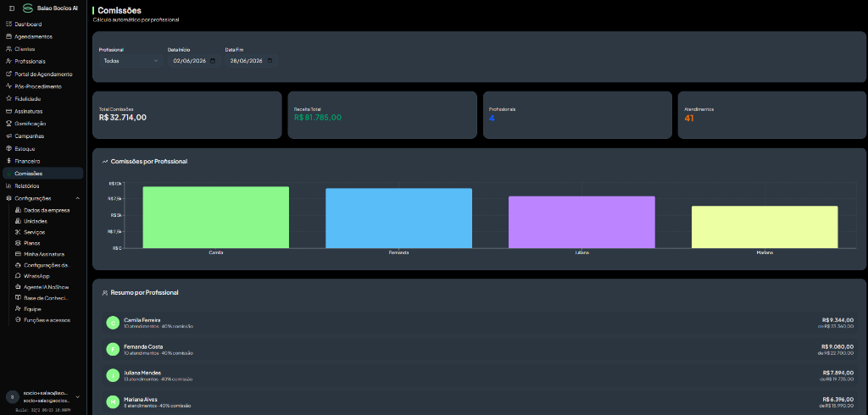Click the name Mariana Alves in summary
868x415 pixels.
pos(141,399)
